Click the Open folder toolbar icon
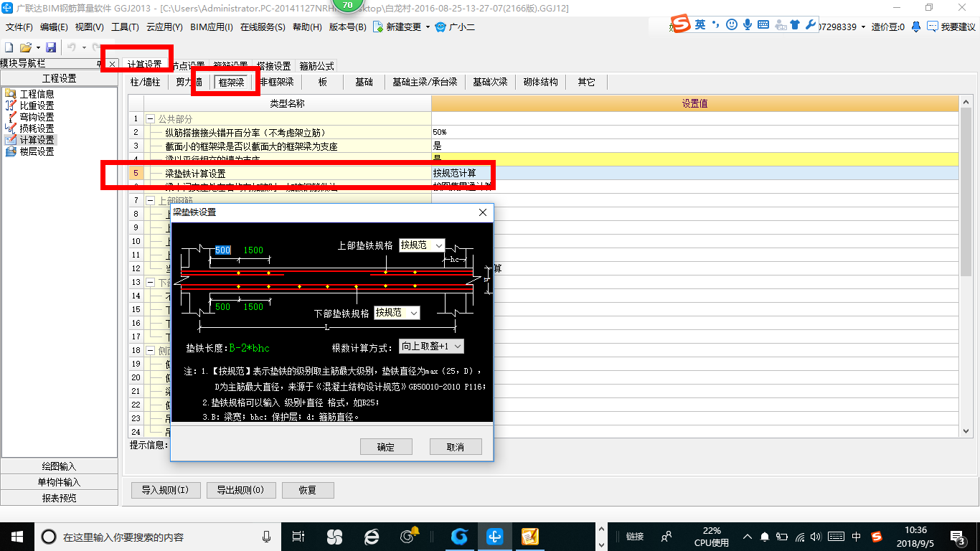Screen dimensions: 980x551 (25, 47)
